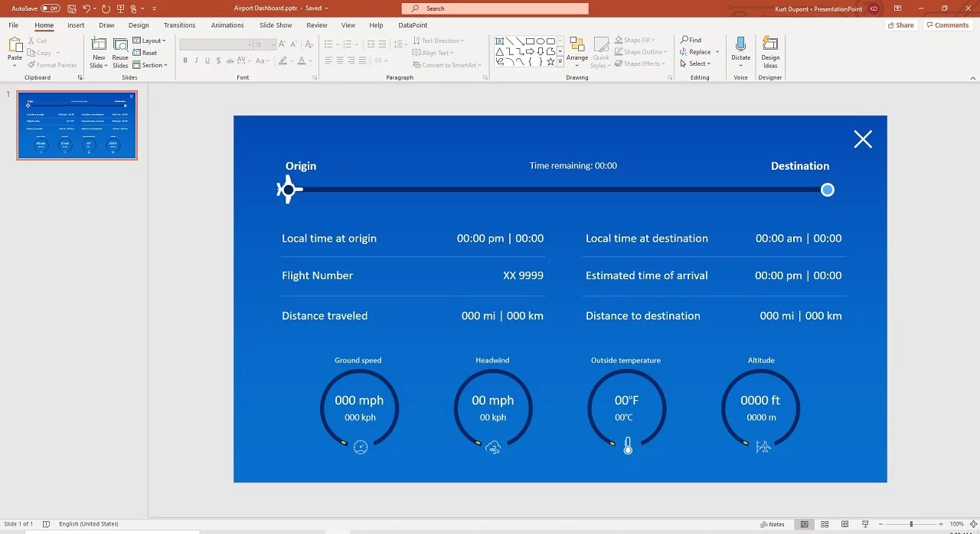Expand the Layout dropdown
Screen dimensions: 980x534
[150, 41]
